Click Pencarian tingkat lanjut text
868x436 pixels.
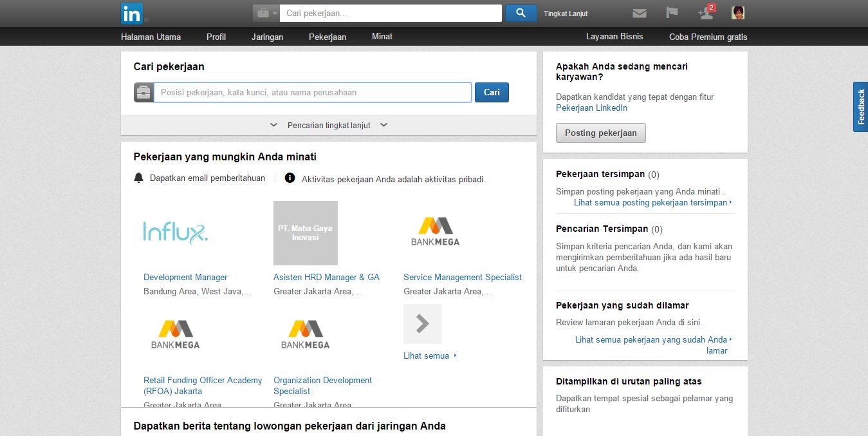[x=329, y=125]
